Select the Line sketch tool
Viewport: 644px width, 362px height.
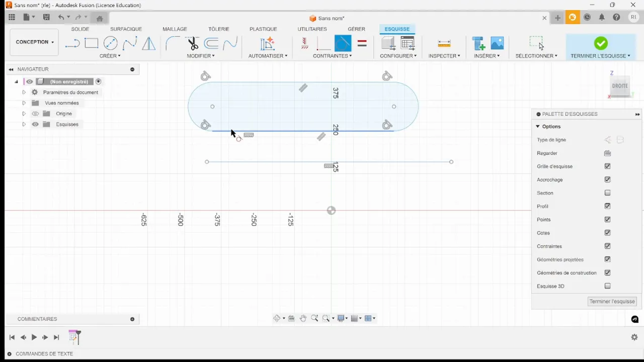72,44
